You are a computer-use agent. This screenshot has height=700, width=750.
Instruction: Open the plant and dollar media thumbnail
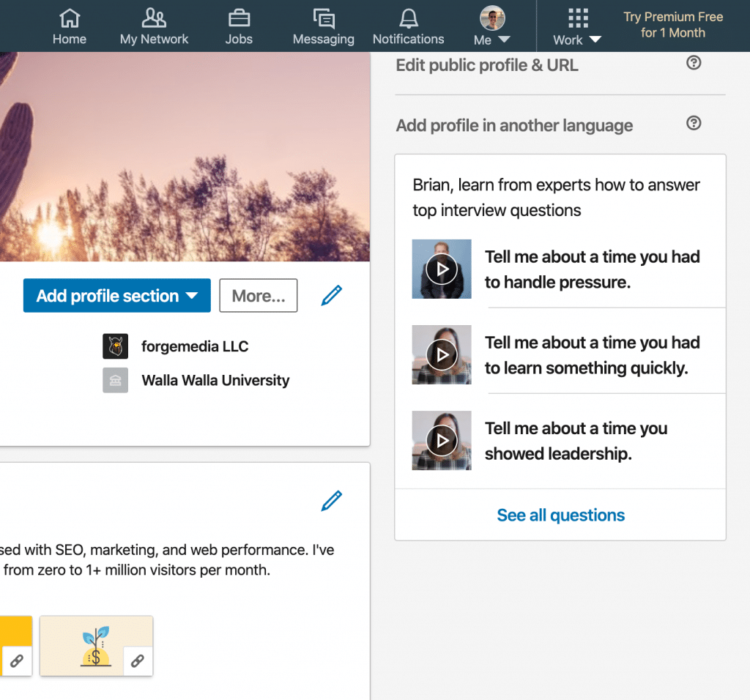point(96,646)
